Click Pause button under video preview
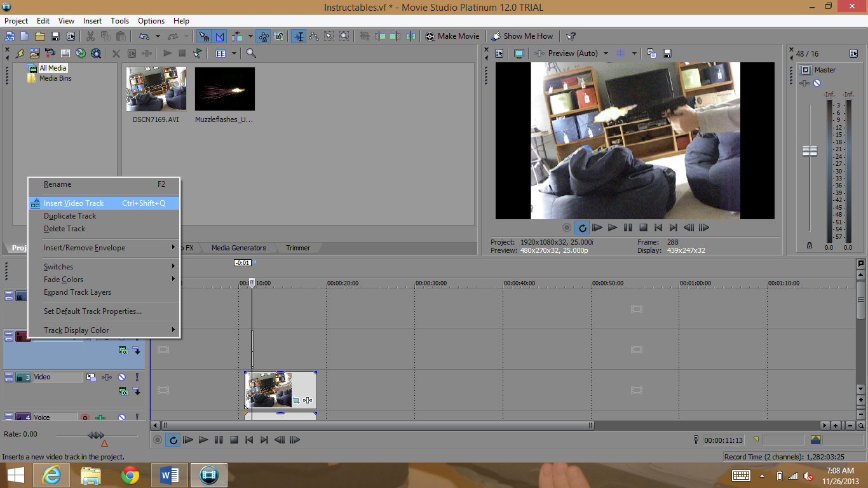 [628, 227]
